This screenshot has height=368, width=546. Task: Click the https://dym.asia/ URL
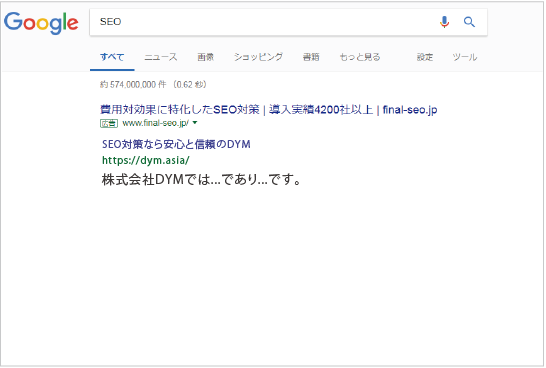(x=146, y=160)
